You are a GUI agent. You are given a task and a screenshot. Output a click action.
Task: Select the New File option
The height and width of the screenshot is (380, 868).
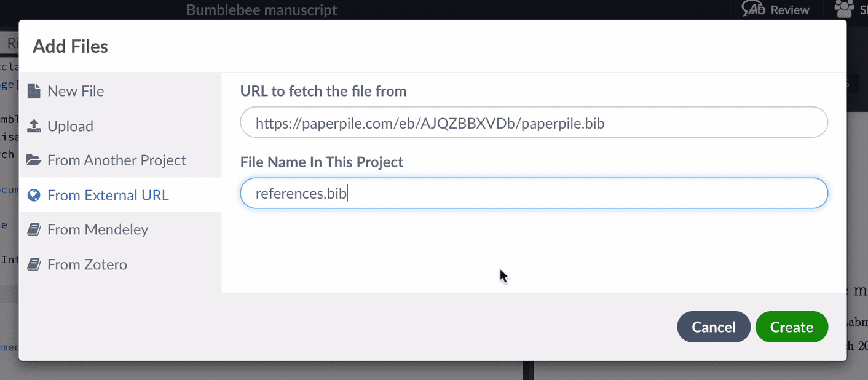(x=76, y=91)
